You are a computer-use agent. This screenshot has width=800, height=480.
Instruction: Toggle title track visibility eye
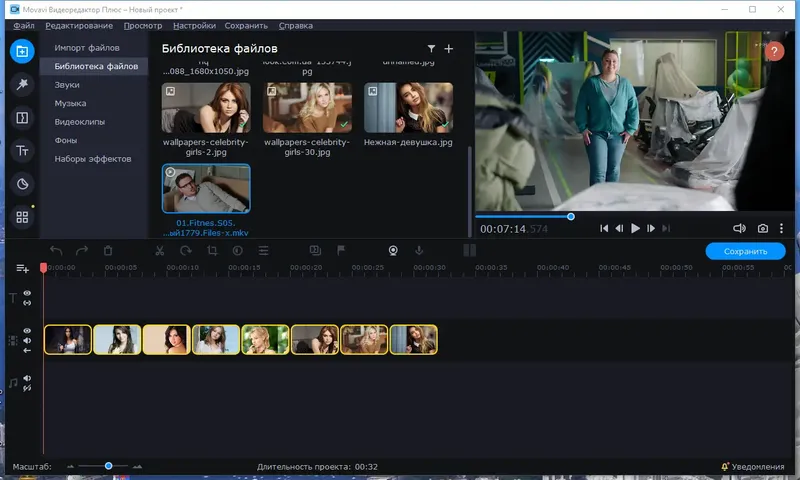(27, 293)
